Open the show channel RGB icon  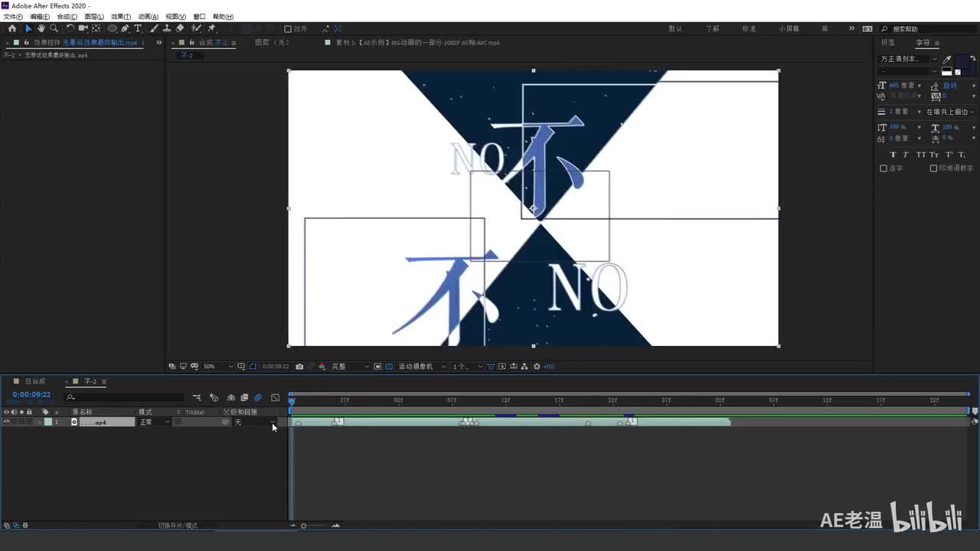[x=322, y=367]
